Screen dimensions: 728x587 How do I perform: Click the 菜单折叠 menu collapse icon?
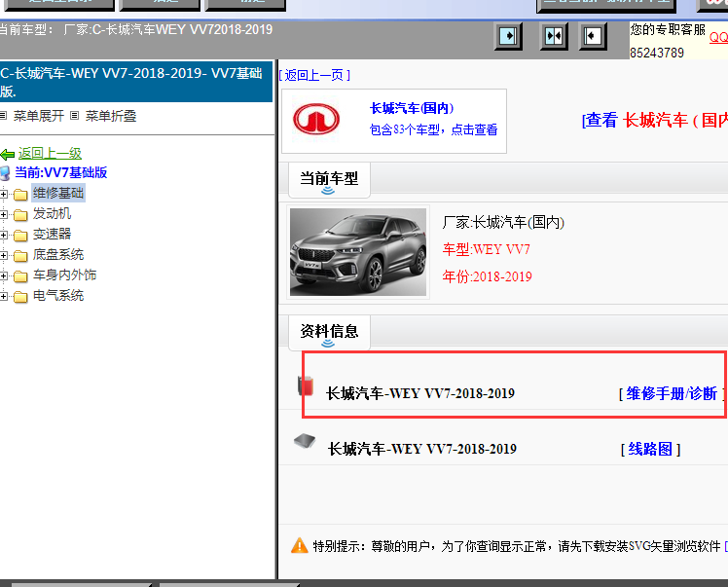[x=74, y=116]
